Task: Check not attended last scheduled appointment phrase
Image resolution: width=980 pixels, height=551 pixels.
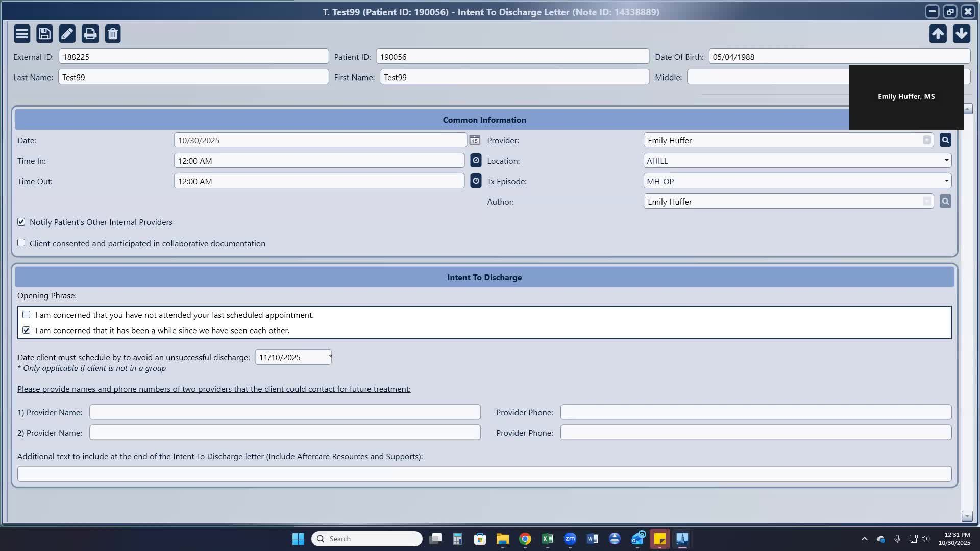Action: click(x=27, y=315)
